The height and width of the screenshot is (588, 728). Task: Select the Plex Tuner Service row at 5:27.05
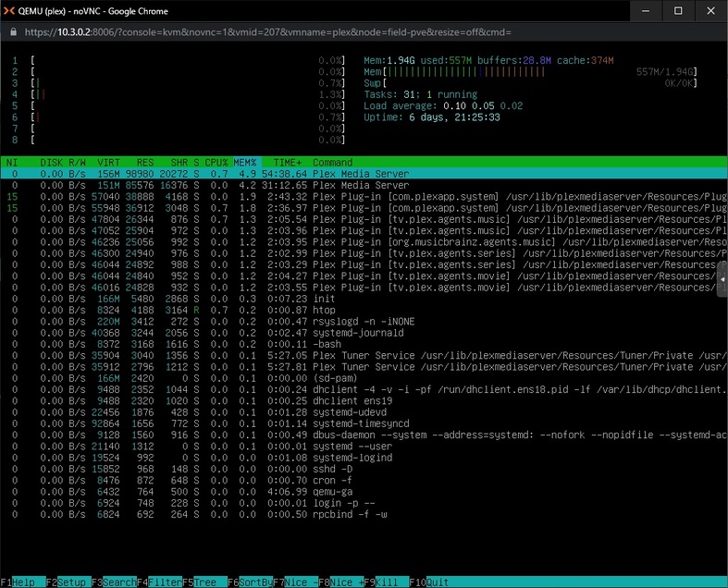pos(364,356)
